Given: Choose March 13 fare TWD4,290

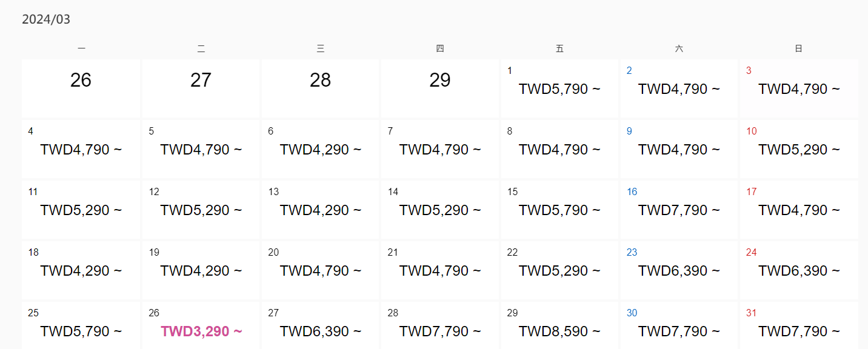Looking at the screenshot, I should [321, 210].
